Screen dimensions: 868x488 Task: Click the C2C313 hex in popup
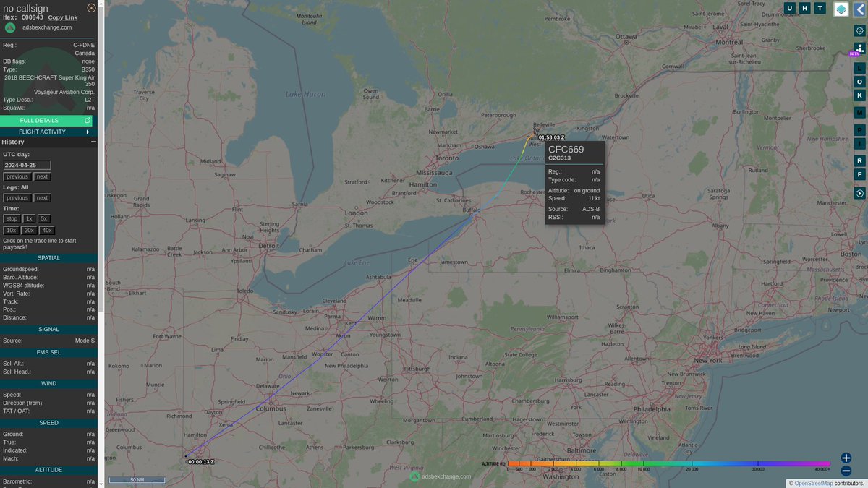[559, 158]
